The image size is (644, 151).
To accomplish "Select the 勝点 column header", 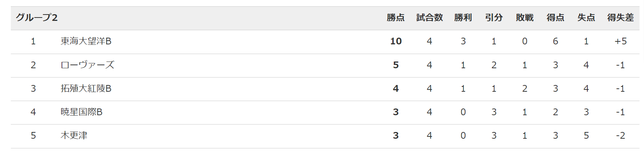I will [396, 18].
